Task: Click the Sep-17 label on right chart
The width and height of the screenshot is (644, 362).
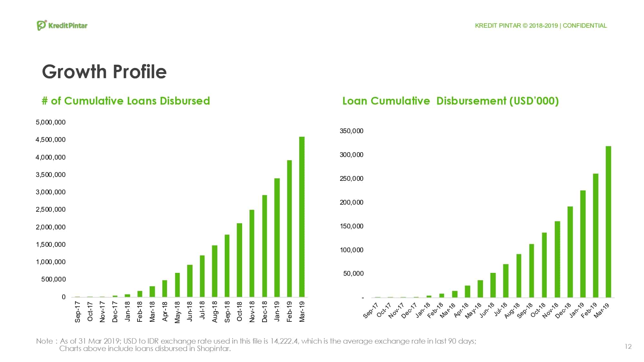Action: click(x=371, y=311)
